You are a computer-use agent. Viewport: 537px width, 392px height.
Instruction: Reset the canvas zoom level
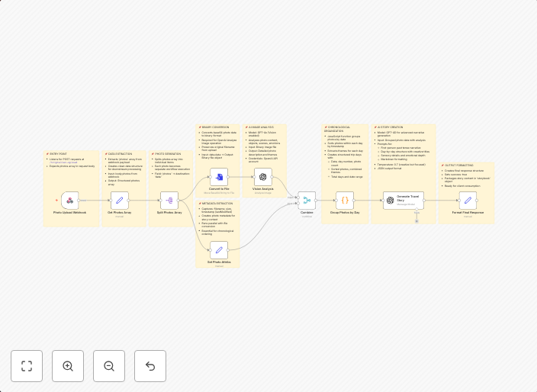click(150, 366)
